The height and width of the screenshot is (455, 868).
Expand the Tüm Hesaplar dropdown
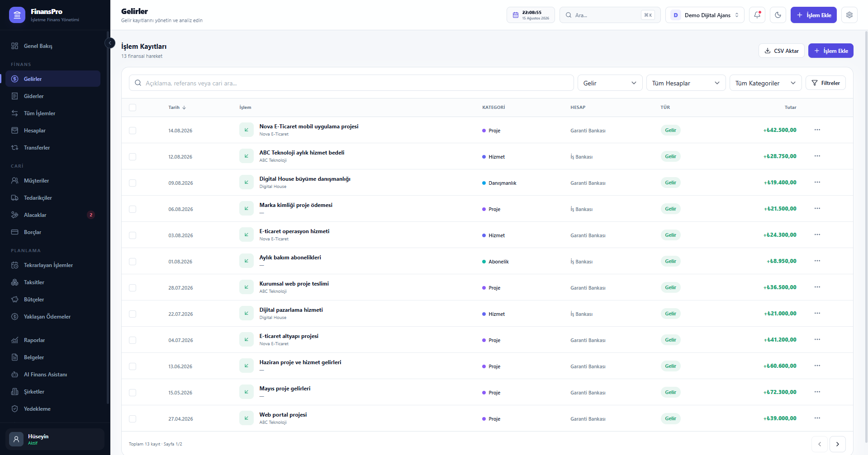[686, 83]
